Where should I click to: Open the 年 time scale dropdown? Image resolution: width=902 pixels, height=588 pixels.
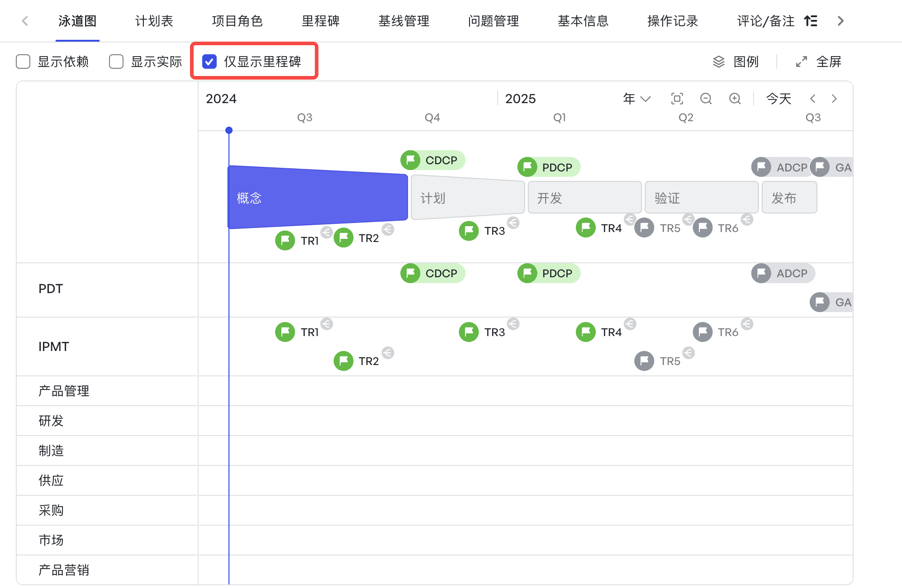pyautogui.click(x=636, y=99)
